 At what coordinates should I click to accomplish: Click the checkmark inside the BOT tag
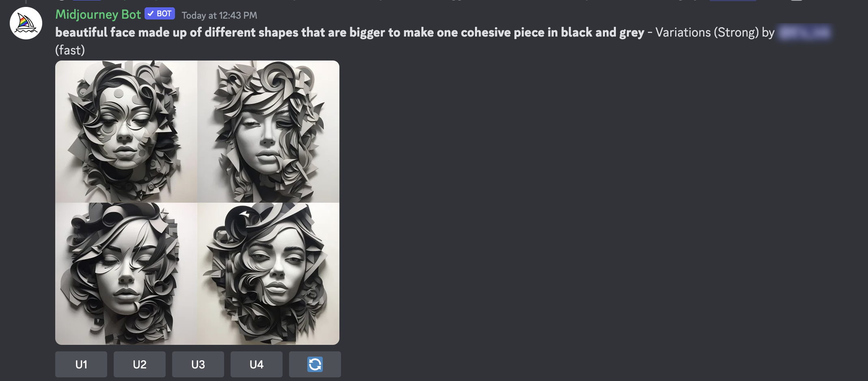(151, 13)
